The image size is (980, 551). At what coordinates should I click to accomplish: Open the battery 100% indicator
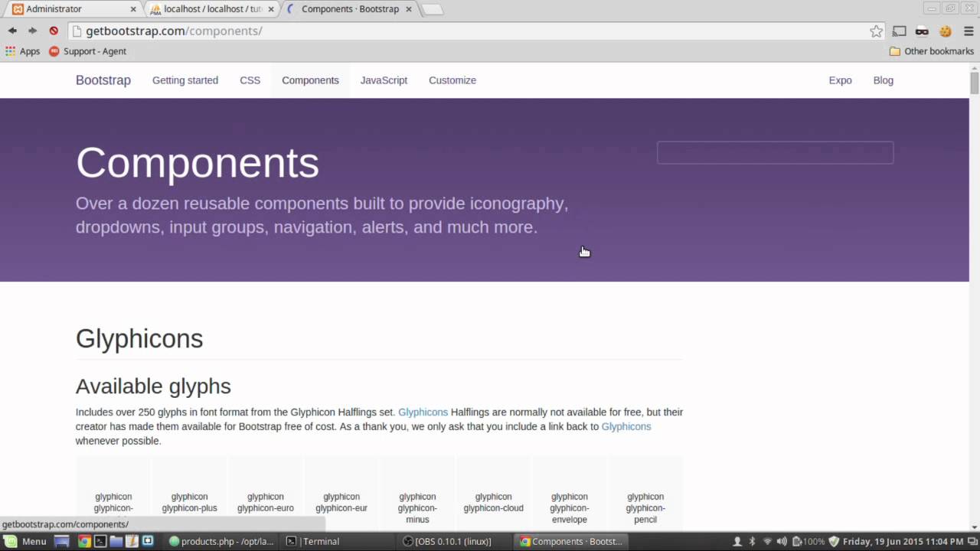coord(808,541)
